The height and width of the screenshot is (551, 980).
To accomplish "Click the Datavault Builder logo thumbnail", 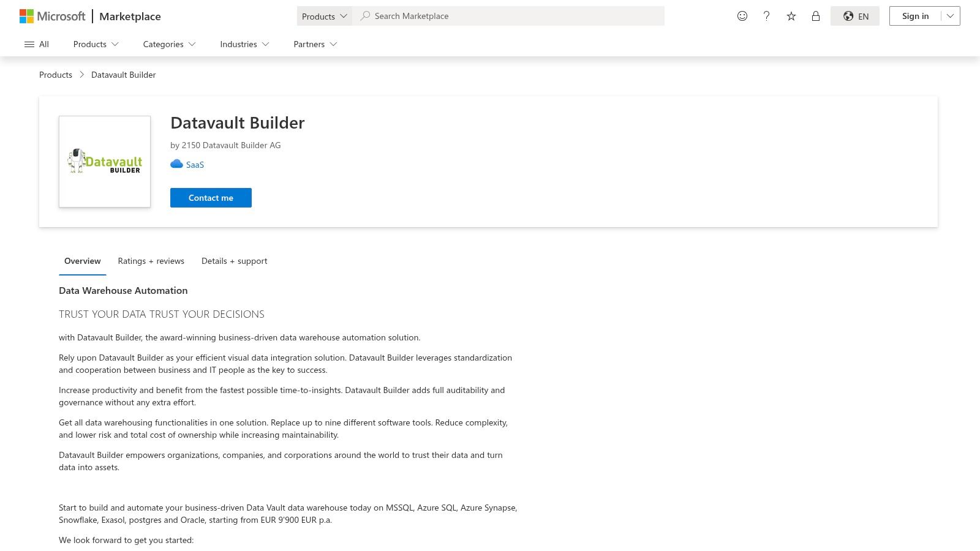I will [x=104, y=161].
